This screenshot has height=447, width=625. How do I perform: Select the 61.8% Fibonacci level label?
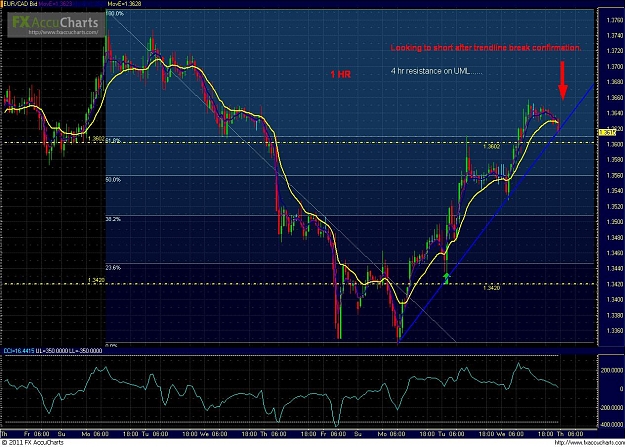click(114, 140)
